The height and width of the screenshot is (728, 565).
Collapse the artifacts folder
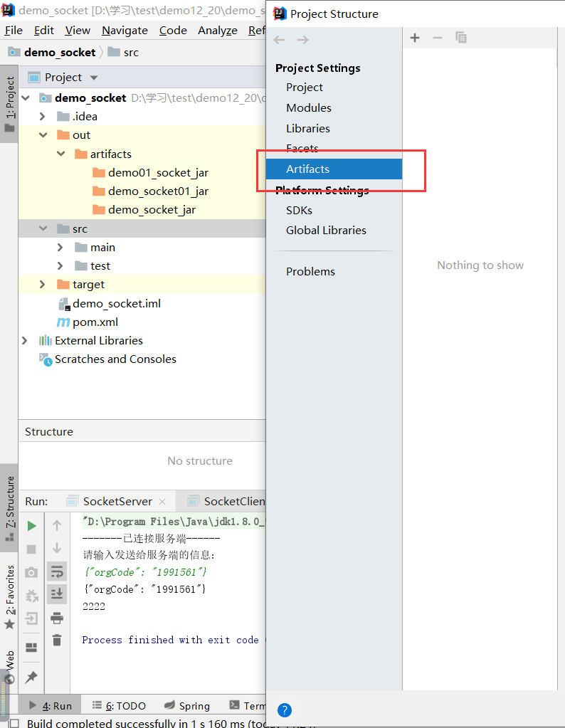tap(60, 154)
